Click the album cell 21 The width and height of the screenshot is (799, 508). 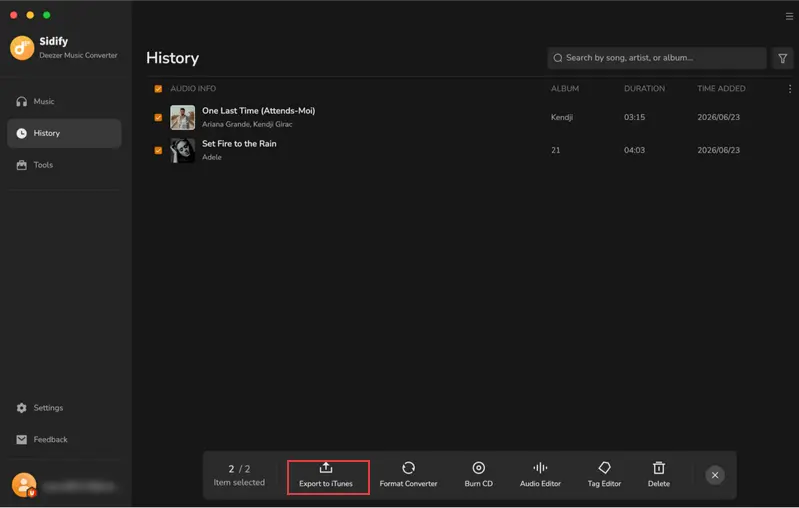coord(555,150)
